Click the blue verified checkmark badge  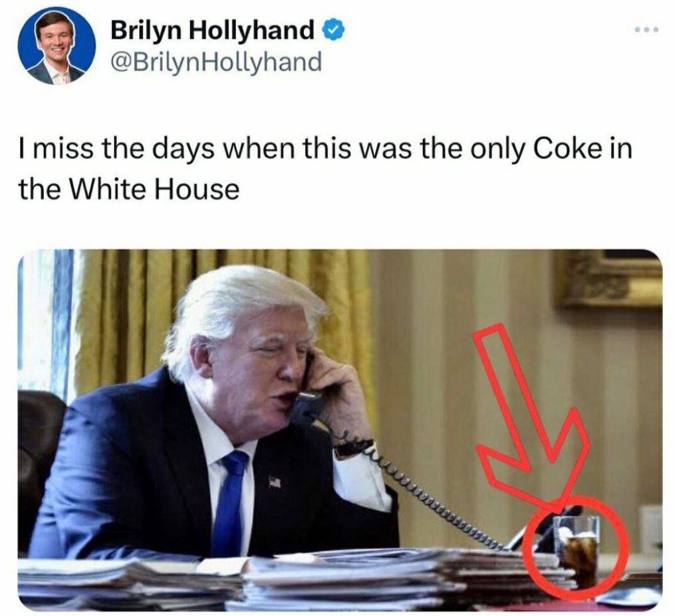[334, 31]
